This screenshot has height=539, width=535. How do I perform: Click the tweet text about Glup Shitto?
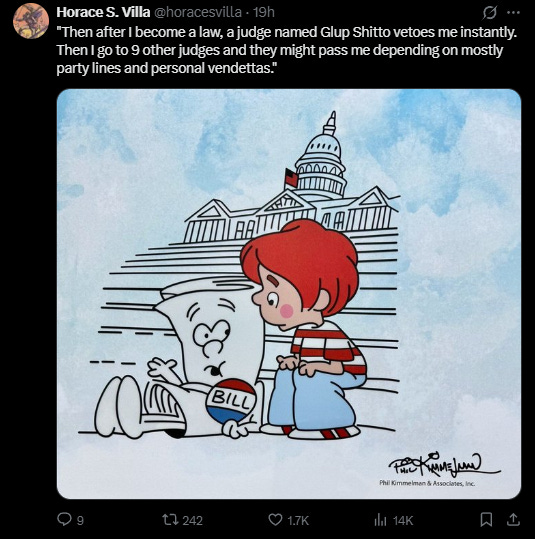tap(287, 50)
